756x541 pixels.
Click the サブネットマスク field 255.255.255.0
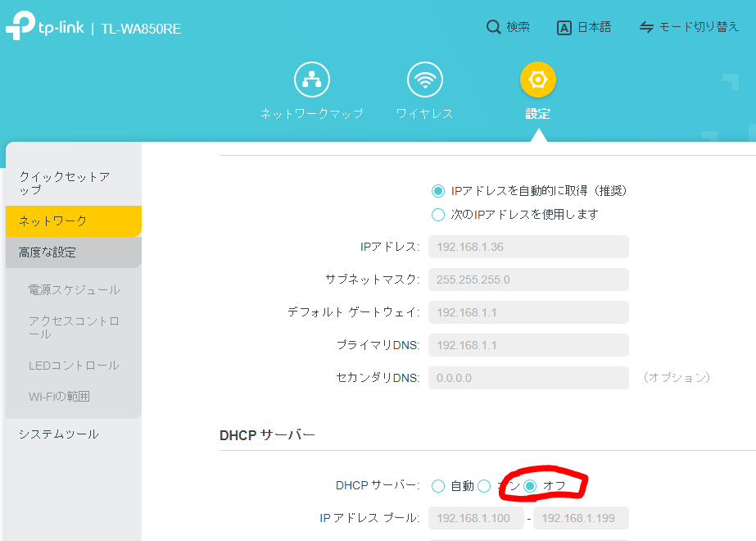[528, 280]
